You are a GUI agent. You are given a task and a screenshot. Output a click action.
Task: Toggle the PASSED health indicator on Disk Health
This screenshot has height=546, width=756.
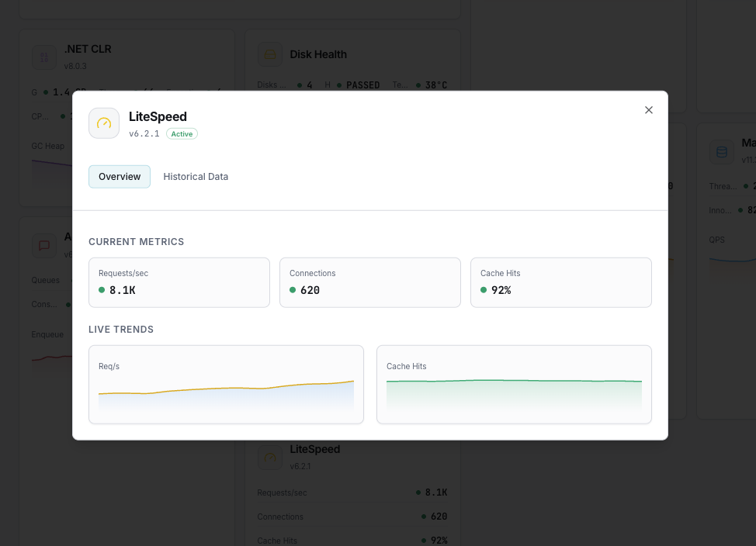click(x=362, y=85)
